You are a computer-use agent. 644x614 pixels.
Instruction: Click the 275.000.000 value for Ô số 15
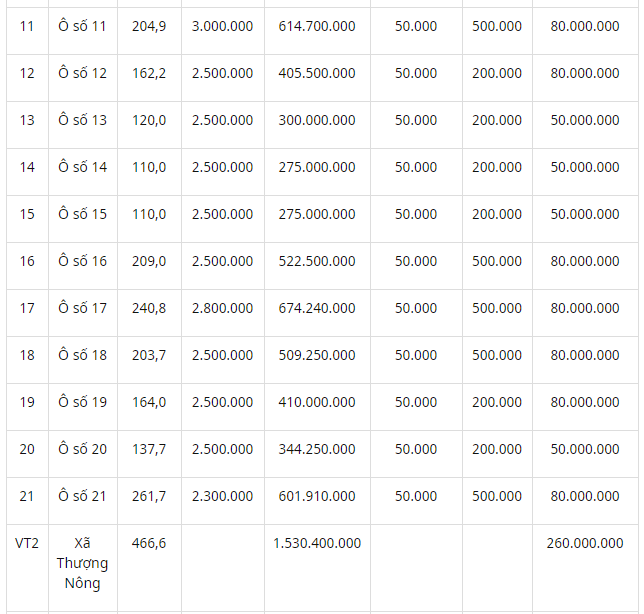tap(317, 214)
